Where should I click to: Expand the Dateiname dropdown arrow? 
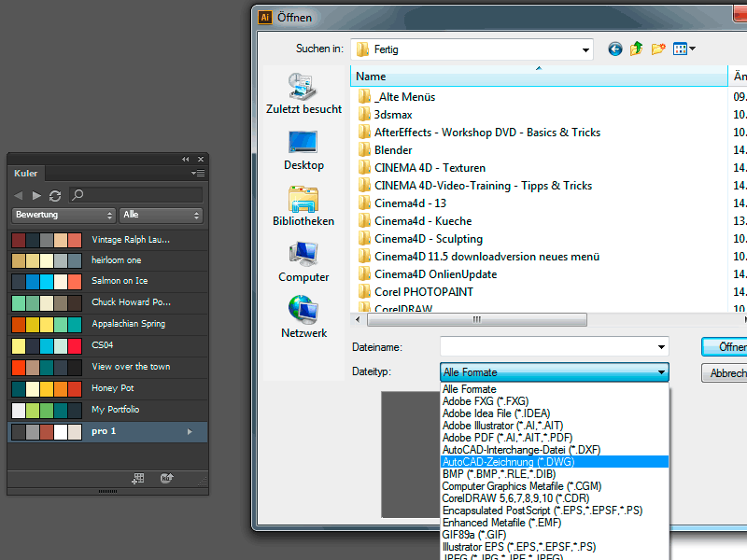[x=661, y=346]
